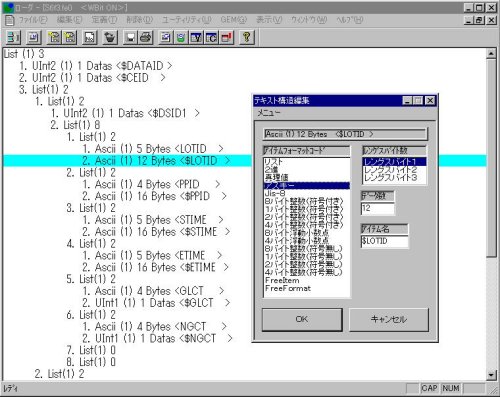The width and height of the screenshot is (500, 397).
Task: Select tree row '2. UInt1 (1) 1 Datas <$GLCT>'
Action: tap(156, 303)
